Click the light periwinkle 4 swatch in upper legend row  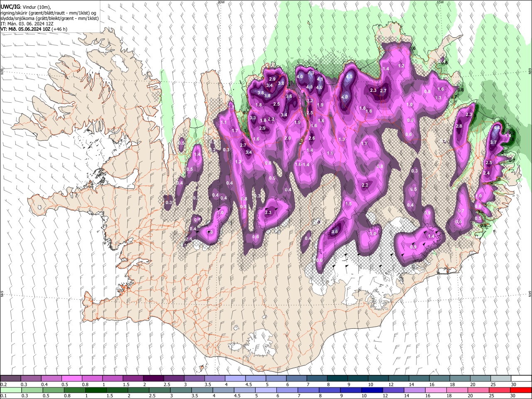(x=235, y=379)
